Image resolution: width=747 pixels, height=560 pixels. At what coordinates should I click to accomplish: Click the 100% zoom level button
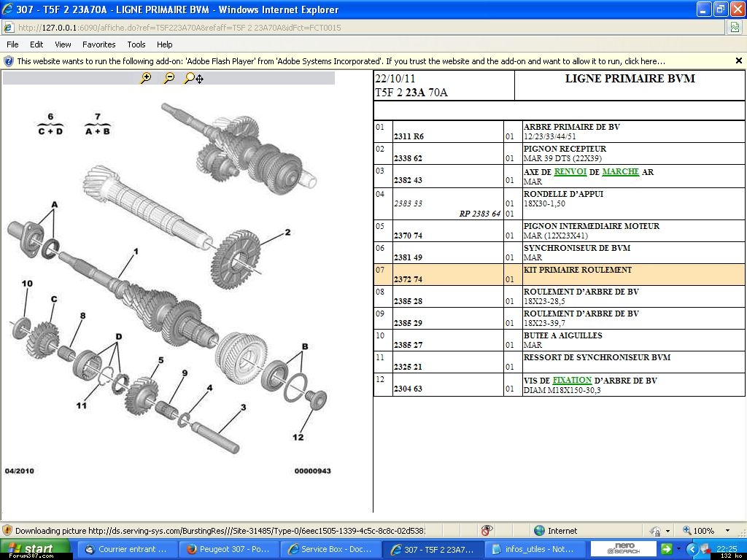(x=699, y=531)
